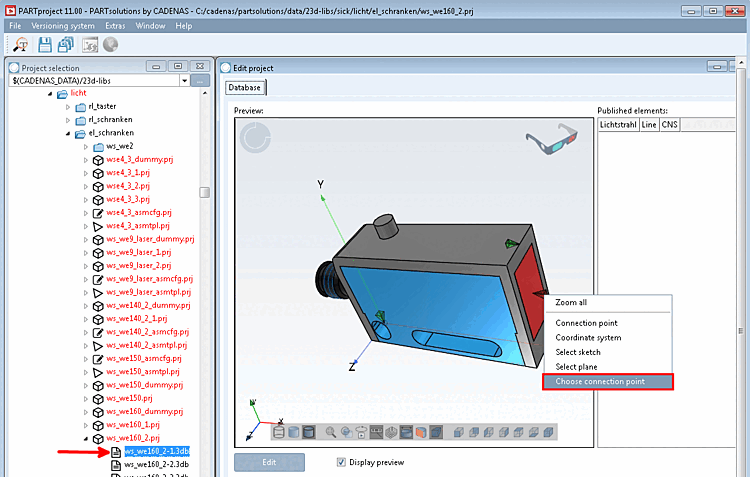Image resolution: width=750 pixels, height=477 pixels.
Task: Switch to the Database tab
Action: point(244,88)
